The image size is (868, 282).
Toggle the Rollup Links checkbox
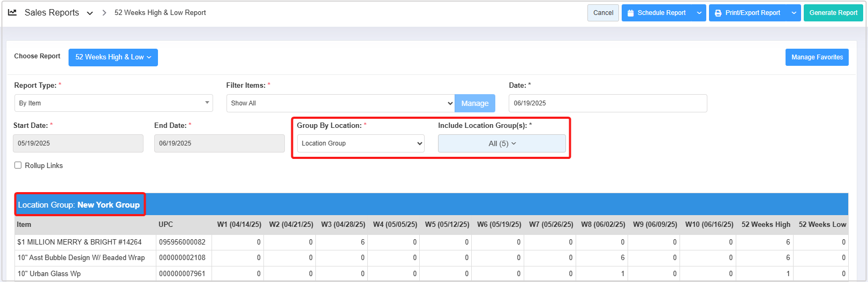click(18, 165)
